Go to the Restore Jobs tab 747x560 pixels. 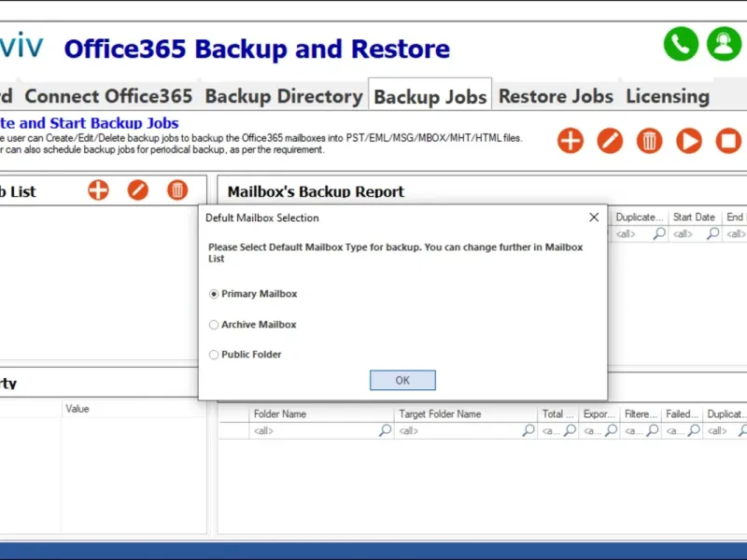pos(556,96)
